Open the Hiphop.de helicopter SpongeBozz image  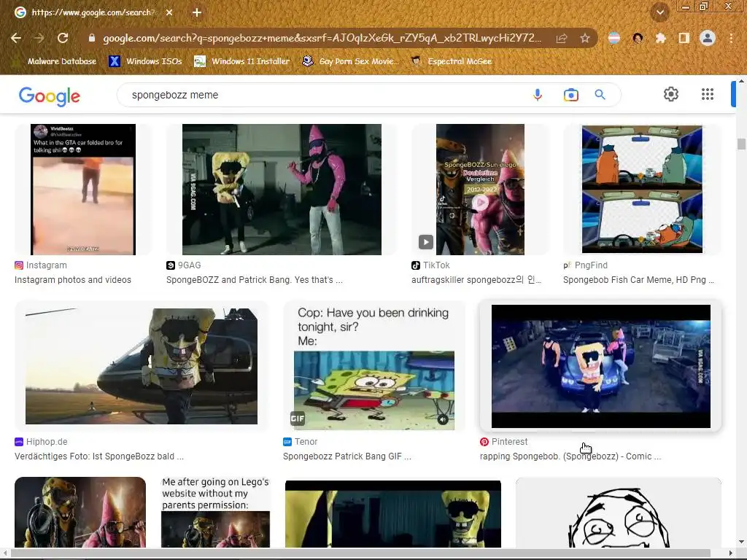point(142,366)
